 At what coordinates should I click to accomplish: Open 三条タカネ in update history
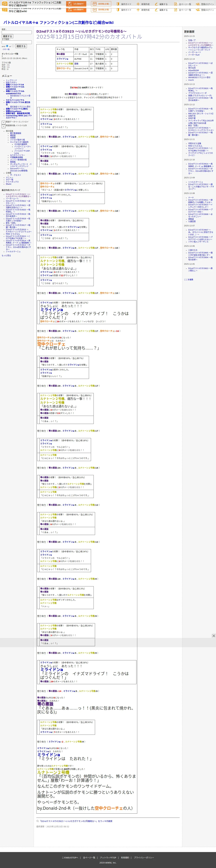tap(193, 250)
